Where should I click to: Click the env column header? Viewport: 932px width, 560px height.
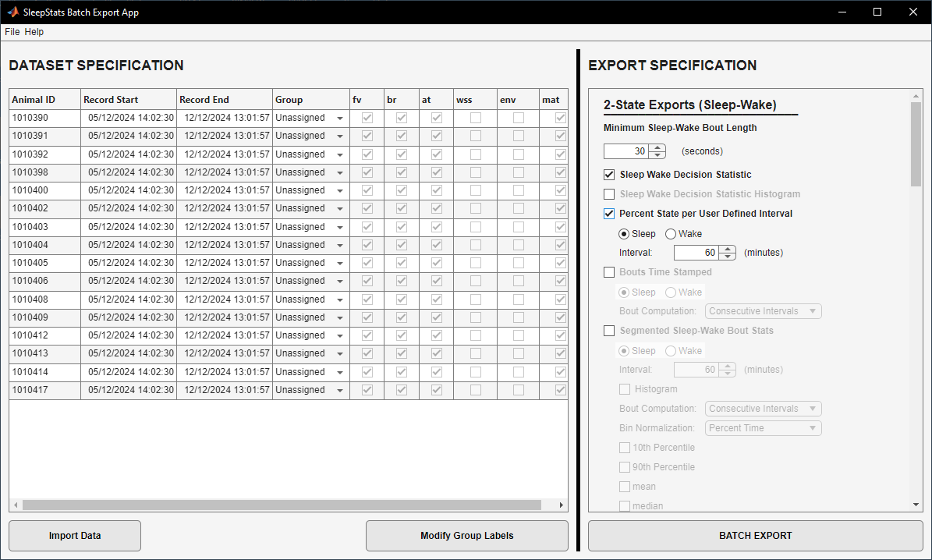tap(519, 100)
